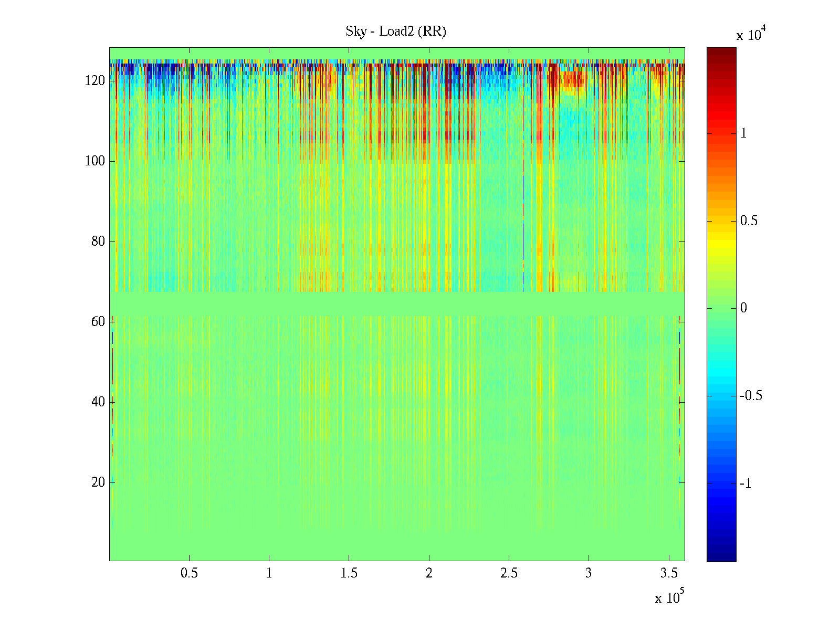Click the colorbar exponent label x 10^4
The width and height of the screenshot is (840, 630).
(749, 35)
